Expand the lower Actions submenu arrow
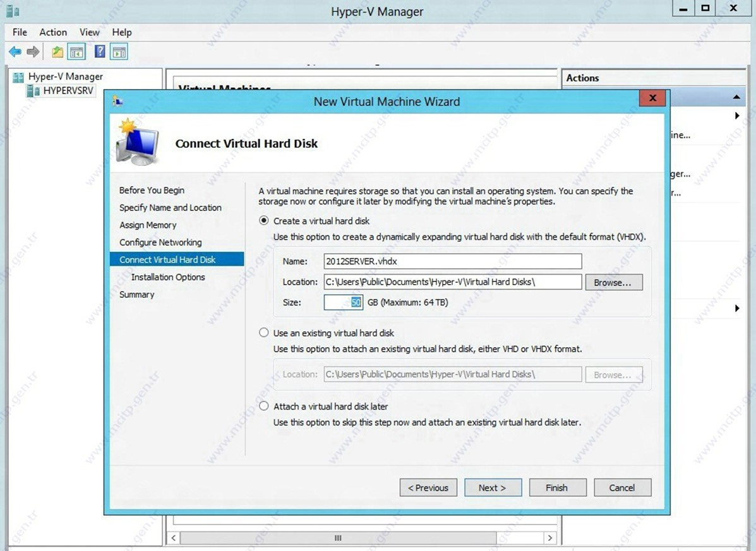This screenshot has height=551, width=756. tap(737, 308)
